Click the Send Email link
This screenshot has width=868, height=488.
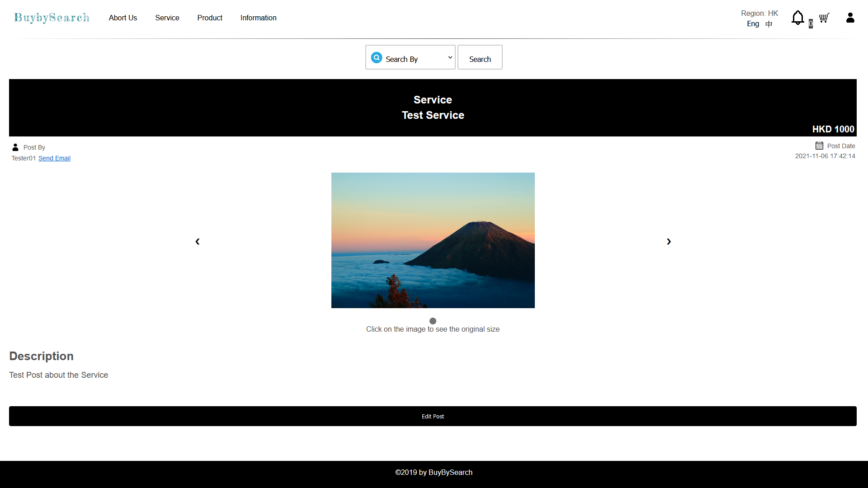coord(54,158)
